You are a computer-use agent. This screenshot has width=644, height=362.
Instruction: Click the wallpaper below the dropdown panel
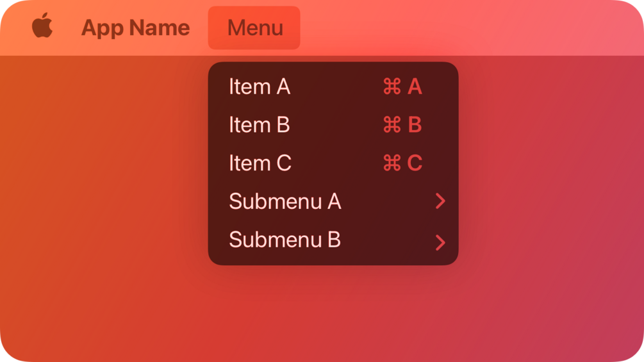(x=333, y=314)
